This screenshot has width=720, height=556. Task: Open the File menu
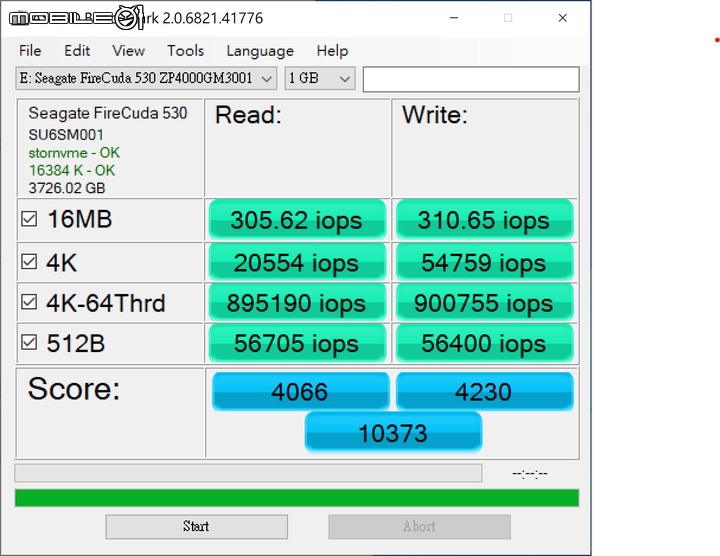[x=30, y=51]
